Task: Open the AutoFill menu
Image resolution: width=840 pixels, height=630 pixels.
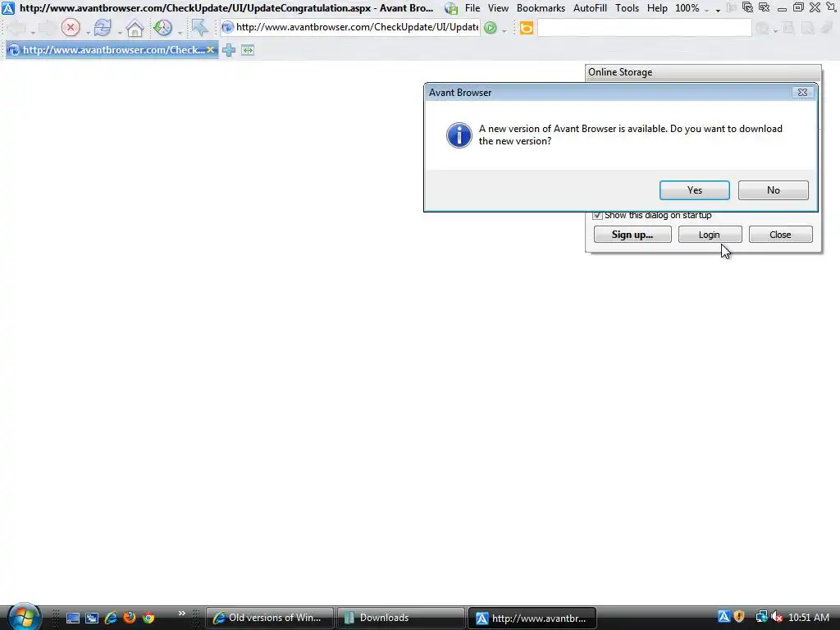Action: (590, 8)
